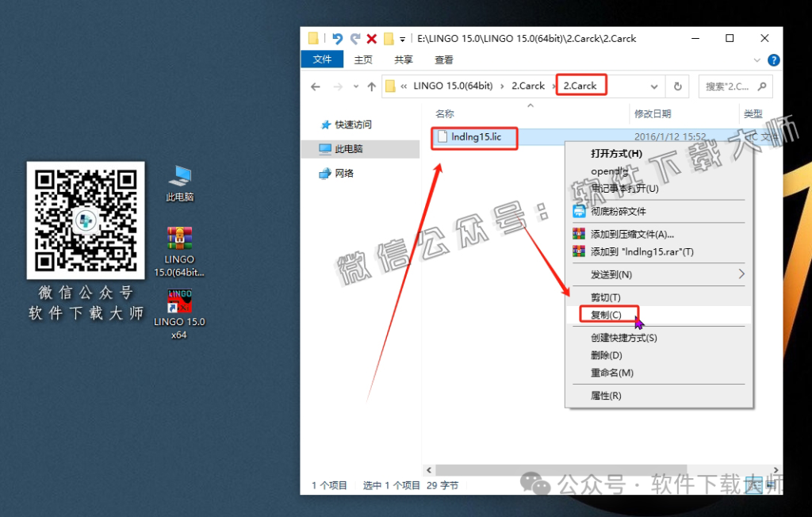Image resolution: width=812 pixels, height=517 pixels.
Task: Switch to the 查看 ribbon tab
Action: pyautogui.click(x=442, y=59)
